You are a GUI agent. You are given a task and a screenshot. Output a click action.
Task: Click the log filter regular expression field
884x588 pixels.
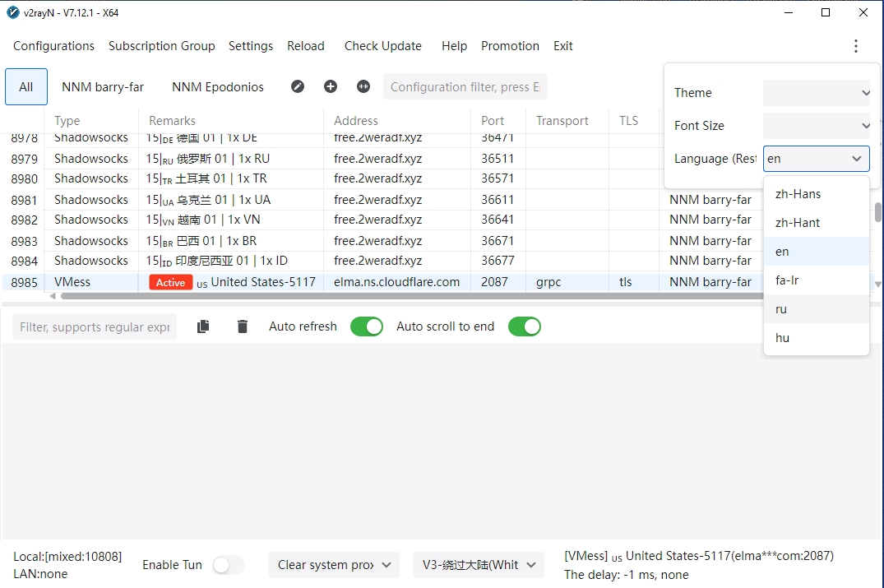tap(95, 327)
